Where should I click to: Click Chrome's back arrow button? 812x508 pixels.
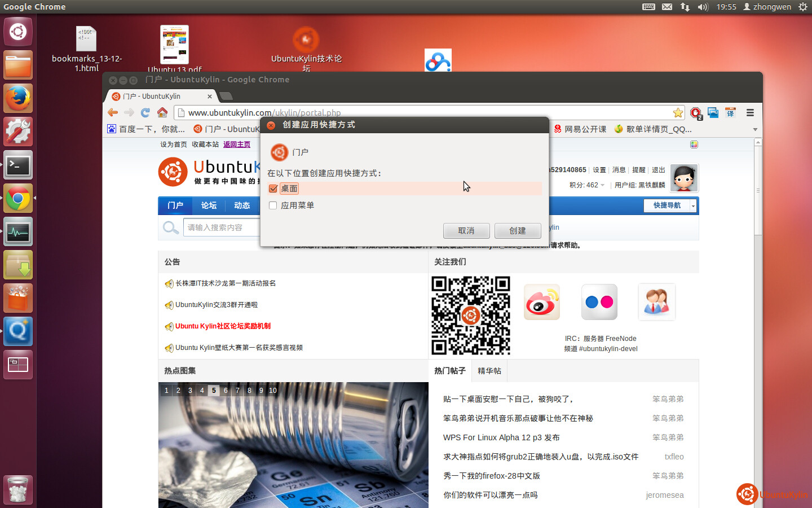113,112
